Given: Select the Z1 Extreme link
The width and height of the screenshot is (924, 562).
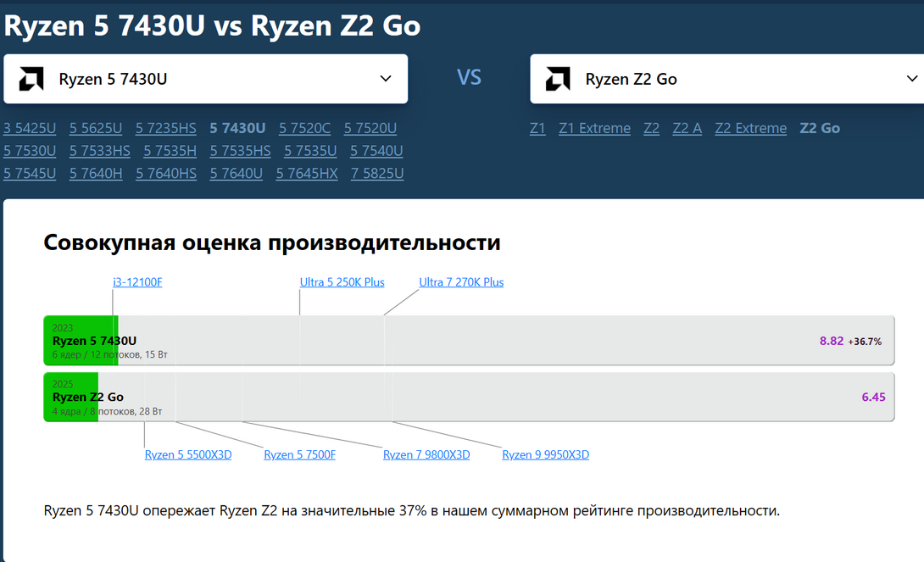Looking at the screenshot, I should pyautogui.click(x=594, y=129).
